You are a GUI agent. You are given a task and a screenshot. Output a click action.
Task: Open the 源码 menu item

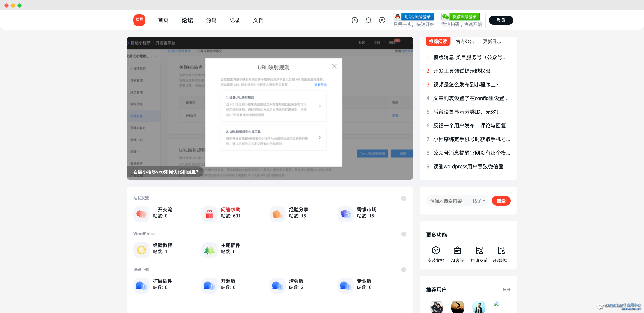tap(211, 20)
